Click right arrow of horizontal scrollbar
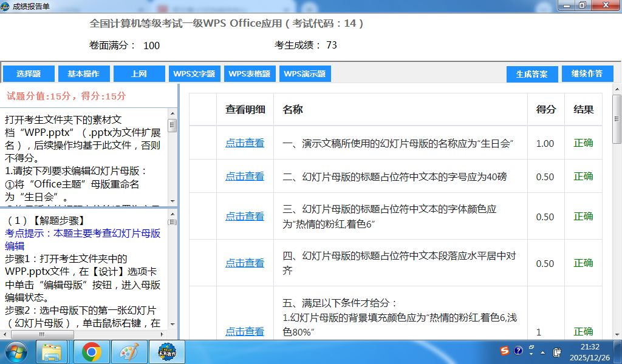 pos(162,335)
